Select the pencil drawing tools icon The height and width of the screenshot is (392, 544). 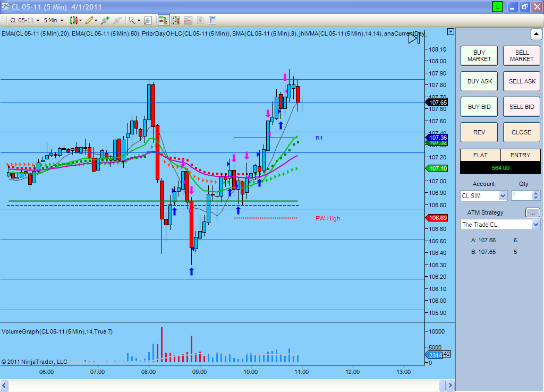[x=89, y=21]
